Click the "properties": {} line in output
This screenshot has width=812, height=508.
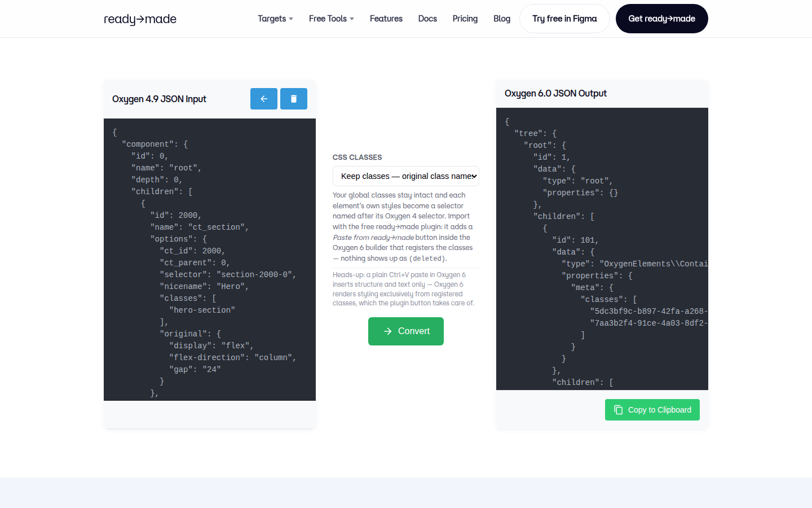[x=580, y=192]
